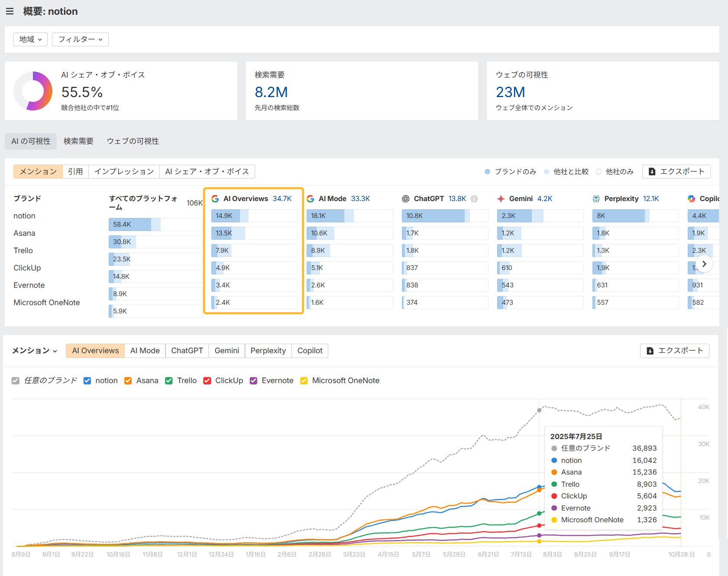The image size is (728, 576).
Task: Switch to the 検索需要 tab
Action: [78, 141]
